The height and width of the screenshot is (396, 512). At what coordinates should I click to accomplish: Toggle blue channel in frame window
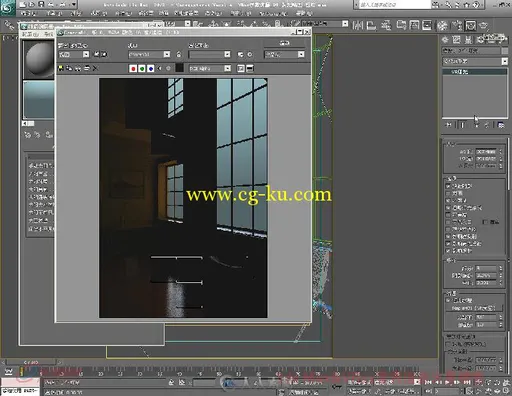[150, 68]
